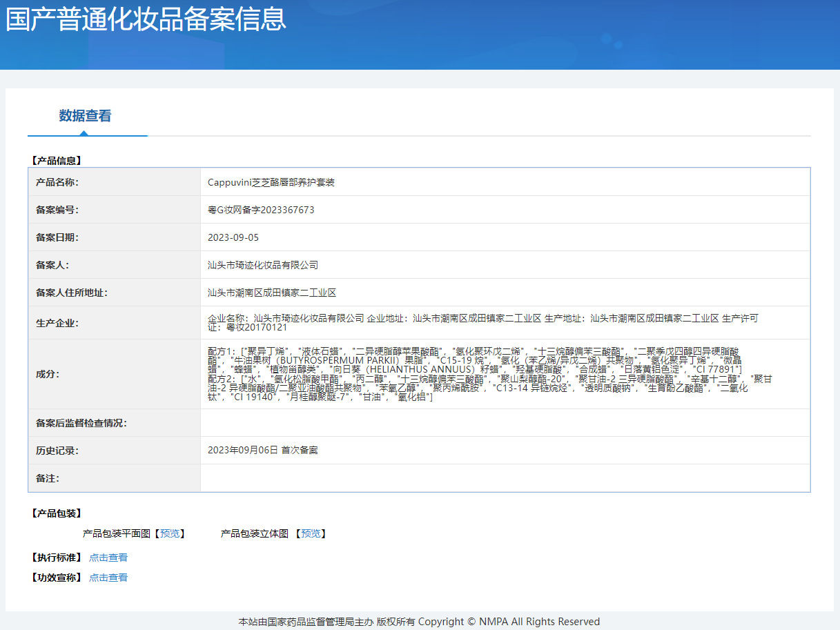Click the 生产企业 details cell text
The image size is (840, 630).
[483, 323]
